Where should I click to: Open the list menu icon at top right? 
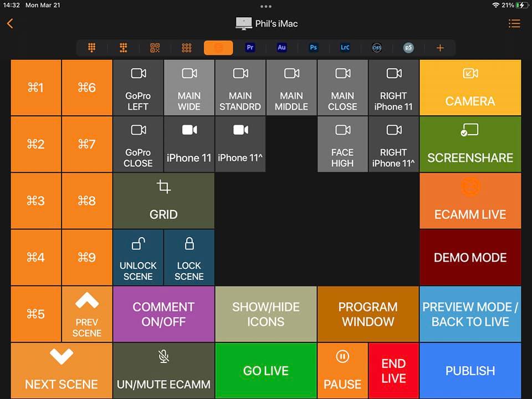(x=514, y=23)
